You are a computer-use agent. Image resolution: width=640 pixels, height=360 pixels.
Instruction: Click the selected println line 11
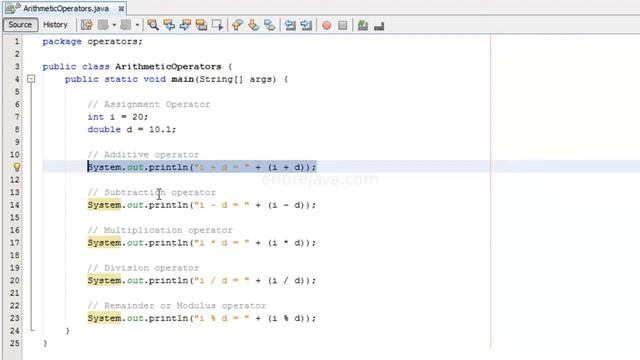[x=202, y=167]
